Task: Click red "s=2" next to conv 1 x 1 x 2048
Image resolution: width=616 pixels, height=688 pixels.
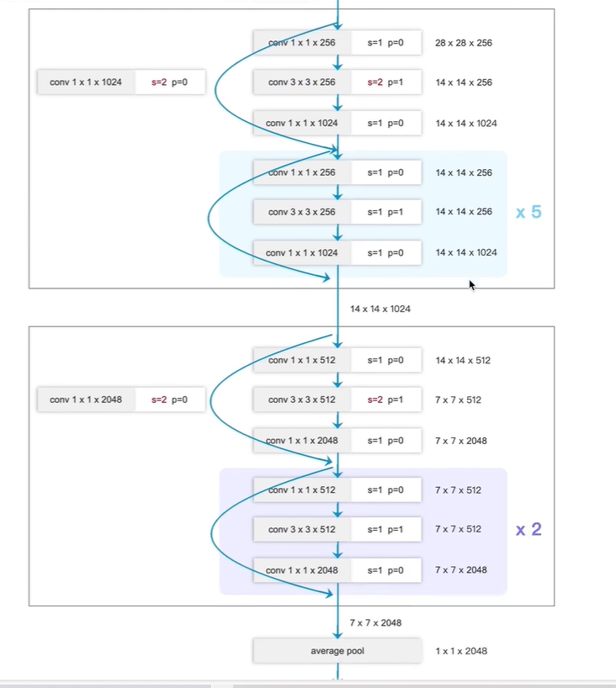Action: click(159, 400)
